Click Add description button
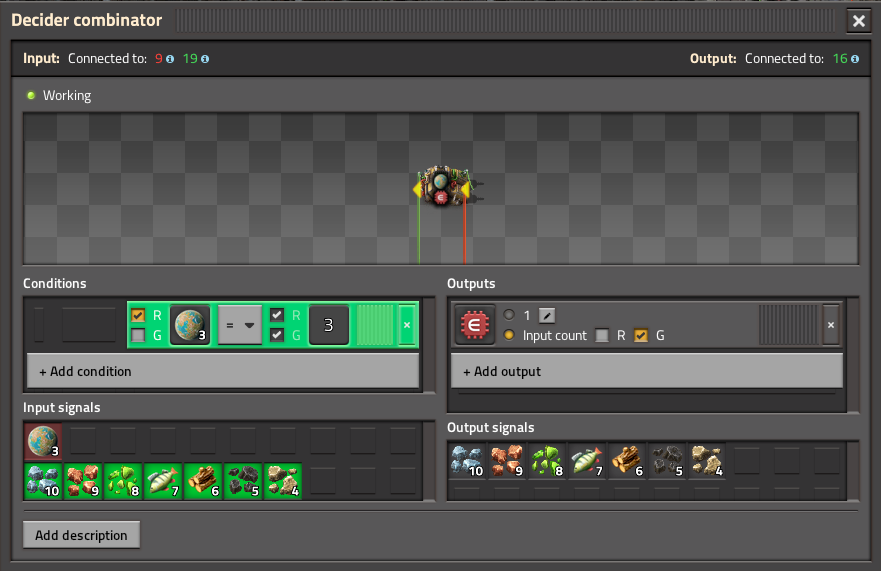The width and height of the screenshot is (881, 571). pyautogui.click(x=81, y=535)
